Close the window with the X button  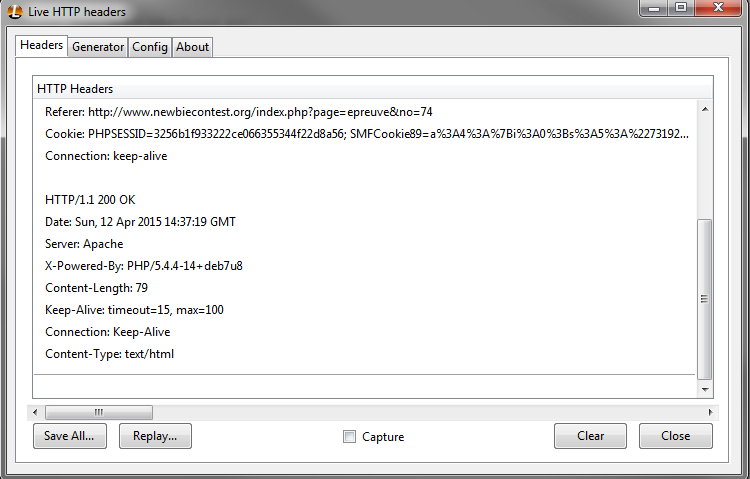pos(718,7)
